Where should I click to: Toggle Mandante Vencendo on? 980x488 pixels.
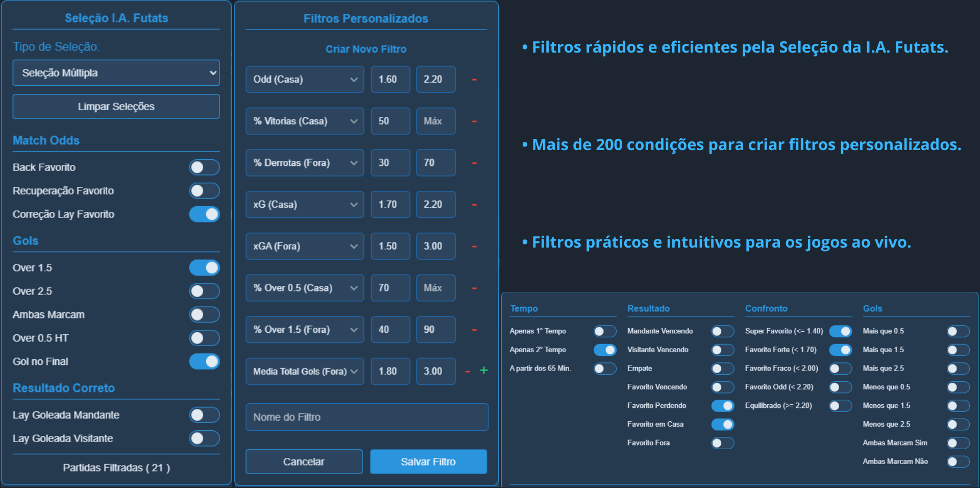click(x=723, y=332)
